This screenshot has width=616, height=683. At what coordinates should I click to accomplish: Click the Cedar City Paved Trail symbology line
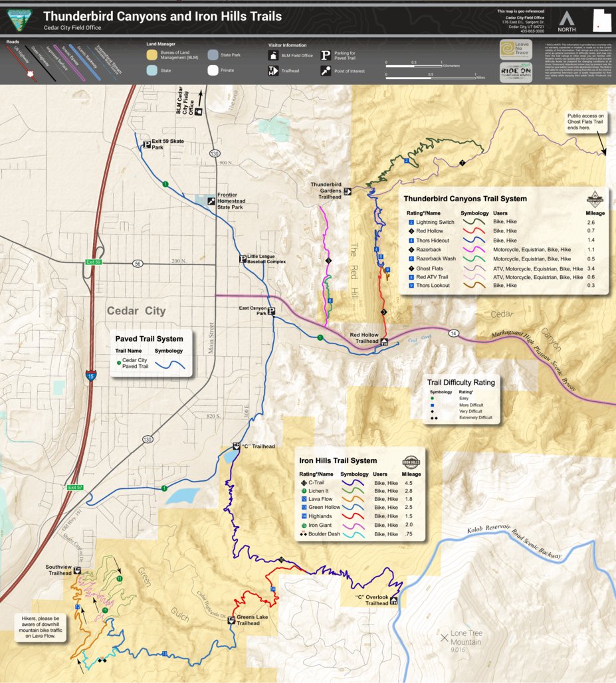170,365
